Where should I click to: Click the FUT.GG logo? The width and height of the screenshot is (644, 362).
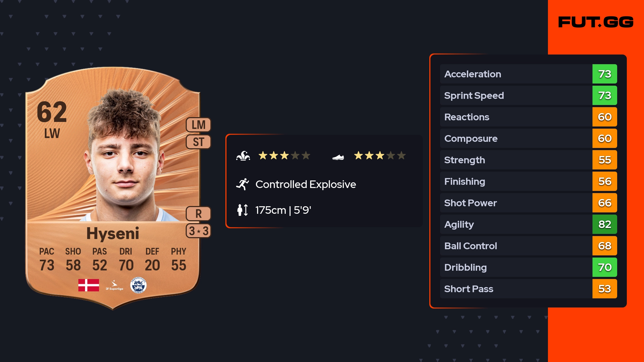(596, 22)
